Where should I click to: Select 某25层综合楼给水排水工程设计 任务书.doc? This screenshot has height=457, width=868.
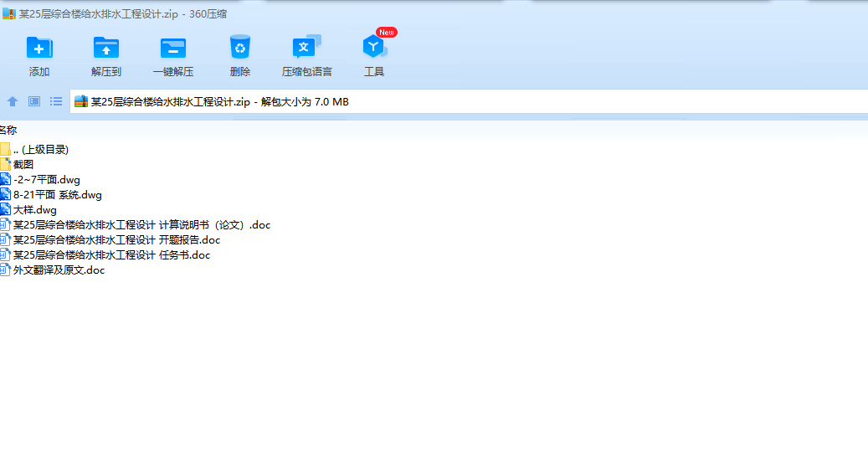[x=112, y=255]
